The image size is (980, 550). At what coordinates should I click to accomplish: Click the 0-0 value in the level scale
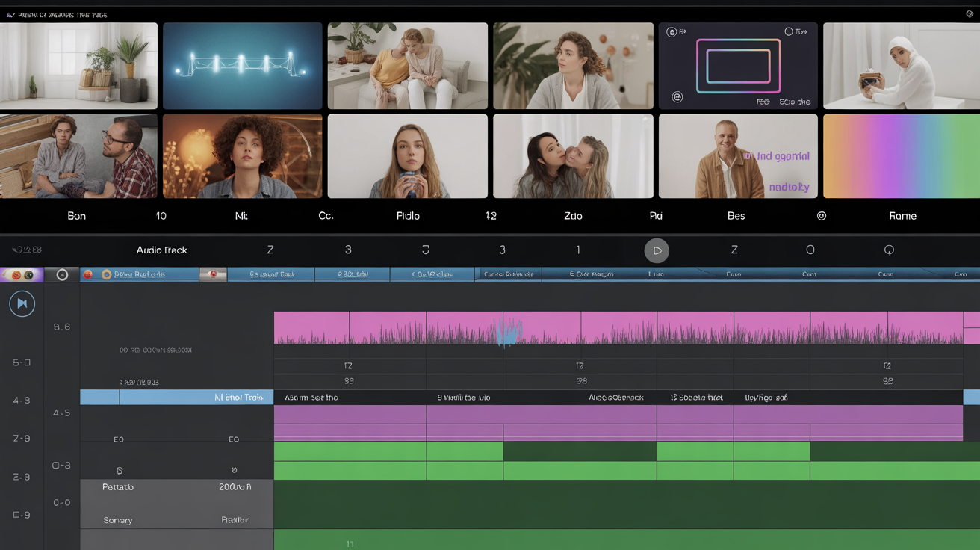62,503
